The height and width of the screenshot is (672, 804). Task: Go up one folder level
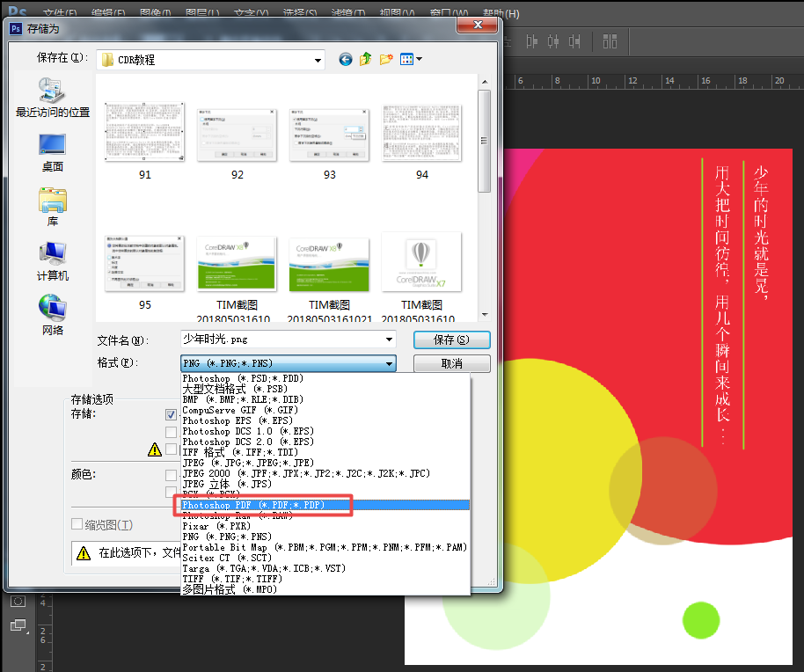tap(366, 59)
